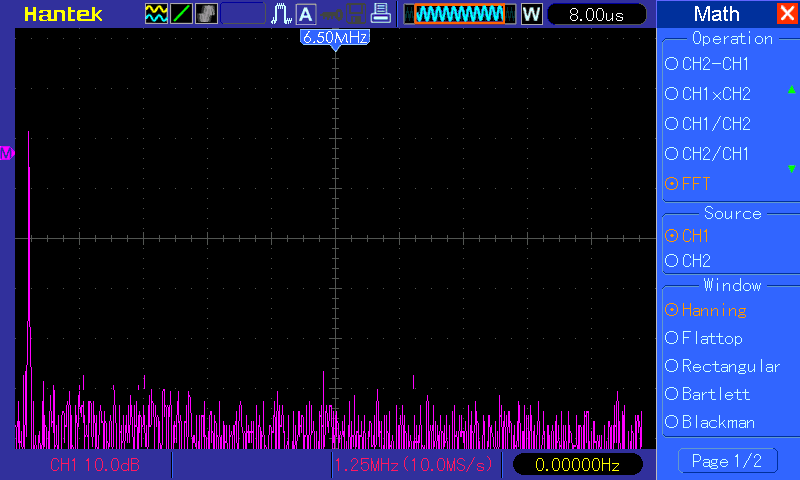Screen dimensions: 800x480
Task: Click the 0.00000Hz frequency readout
Action: 578,465
